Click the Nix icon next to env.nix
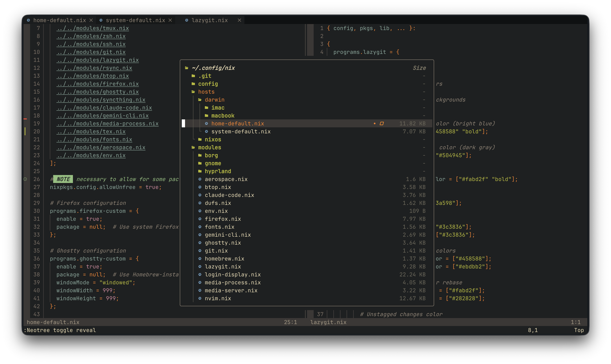Viewport: 611px width, 364px height. pos(200,211)
